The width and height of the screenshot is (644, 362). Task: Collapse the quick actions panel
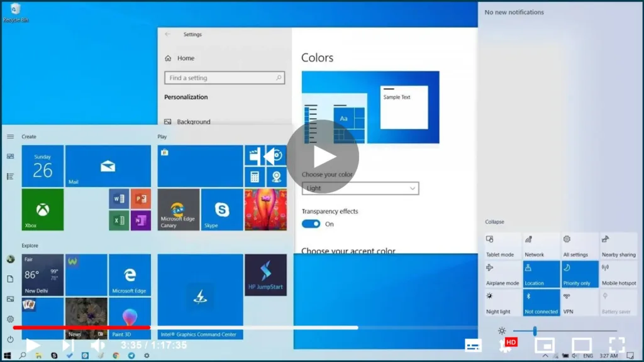coord(494,222)
